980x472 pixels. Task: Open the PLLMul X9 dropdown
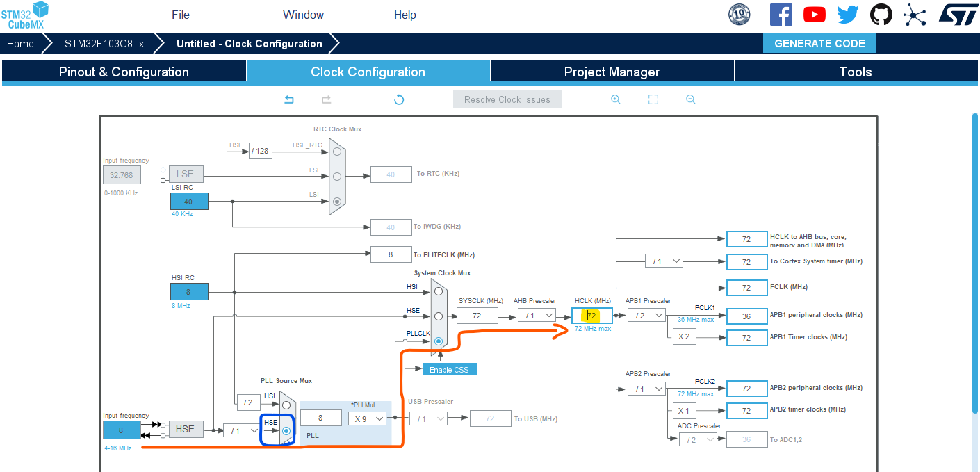pyautogui.click(x=367, y=417)
